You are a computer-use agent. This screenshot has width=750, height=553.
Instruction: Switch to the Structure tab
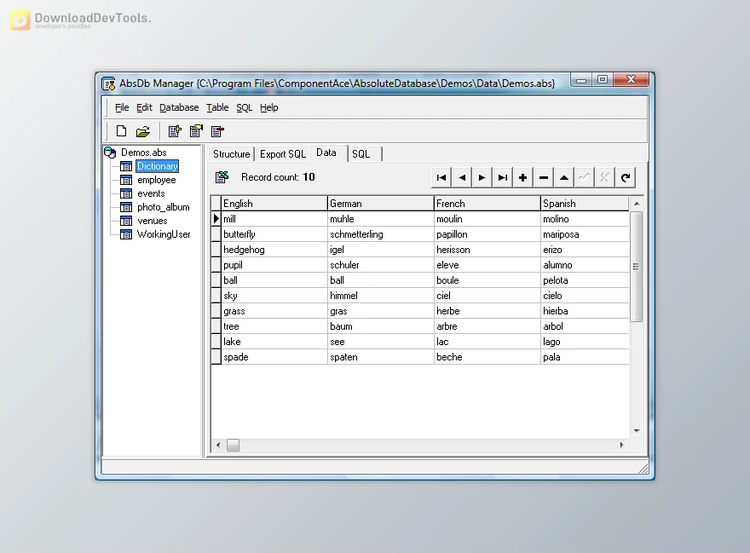232,154
